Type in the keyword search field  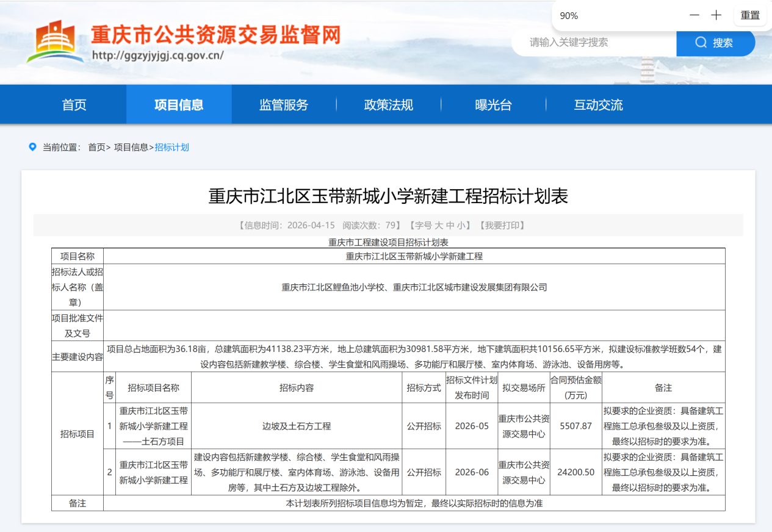[592, 43]
